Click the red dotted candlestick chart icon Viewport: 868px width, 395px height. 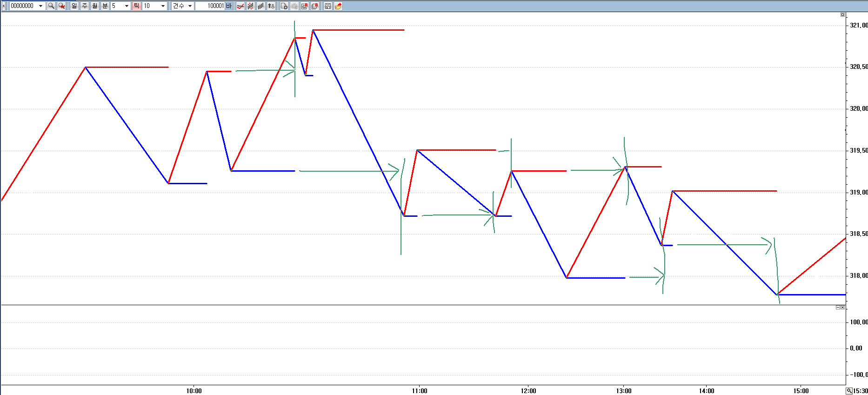[251, 6]
